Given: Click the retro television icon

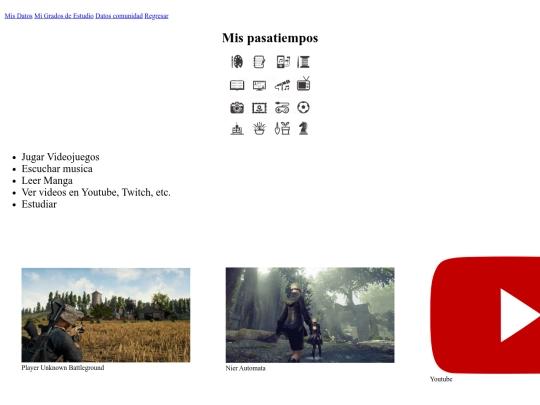Looking at the screenshot, I should click(303, 84).
